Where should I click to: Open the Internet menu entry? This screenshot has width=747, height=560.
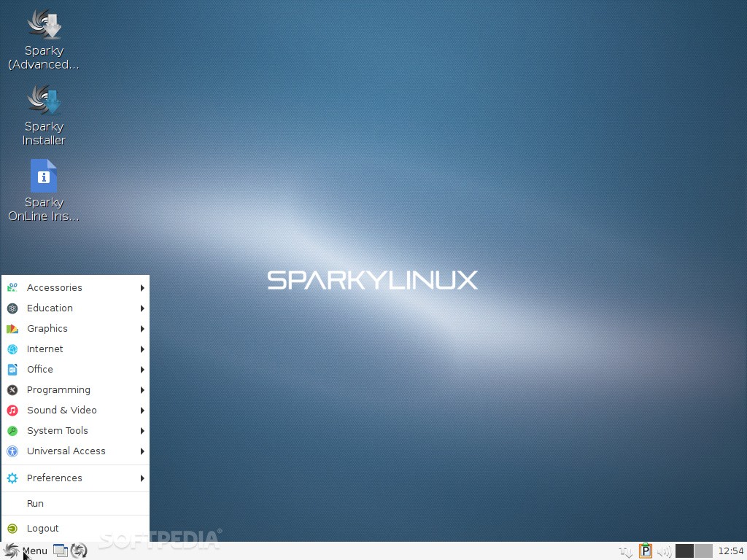[x=45, y=349]
